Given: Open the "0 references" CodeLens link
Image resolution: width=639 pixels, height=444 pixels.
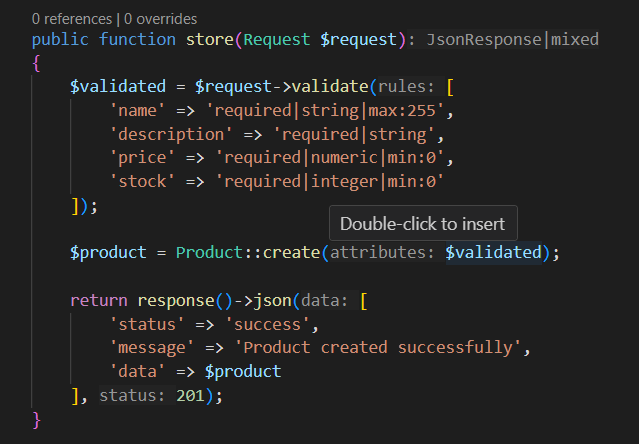Looking at the screenshot, I should pyautogui.click(x=72, y=19).
